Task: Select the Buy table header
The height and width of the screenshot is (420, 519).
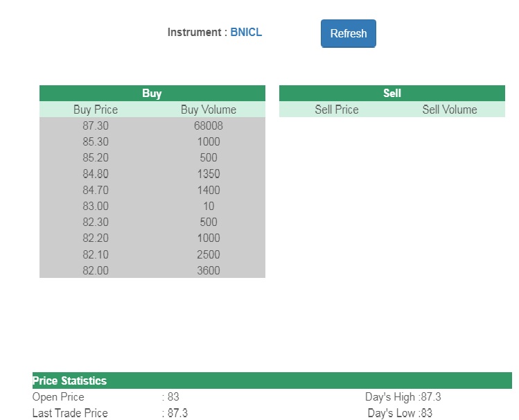Action: [152, 94]
